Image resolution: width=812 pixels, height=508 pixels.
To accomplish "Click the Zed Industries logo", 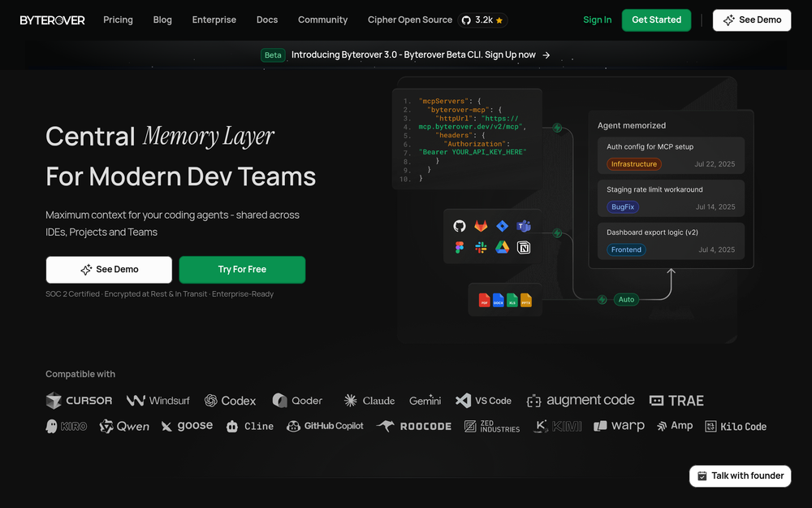I will point(492,427).
